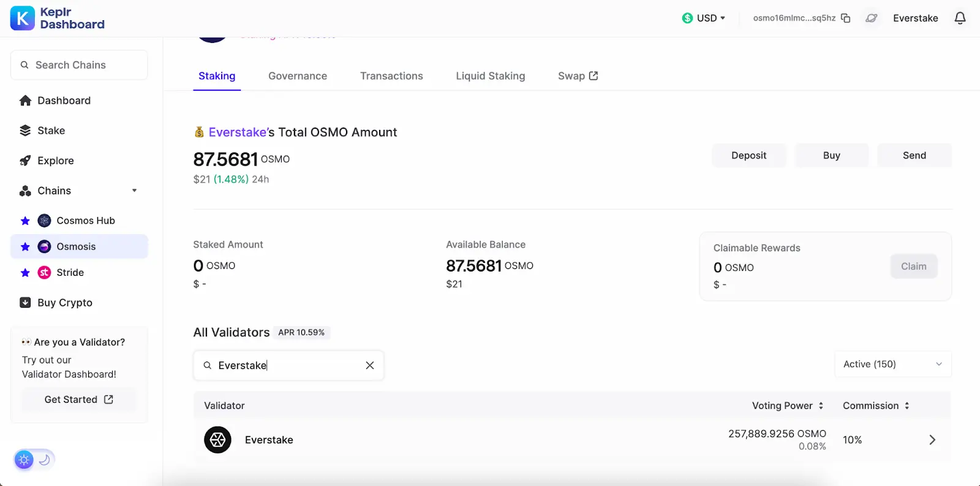
Task: Click the 10% commission value
Action: (853, 440)
